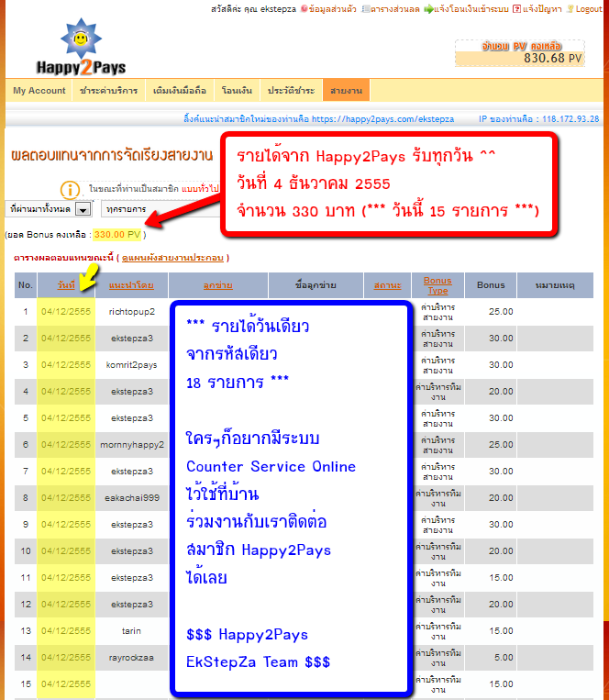Click the 830.68 PV remaining balance

pyautogui.click(x=553, y=59)
